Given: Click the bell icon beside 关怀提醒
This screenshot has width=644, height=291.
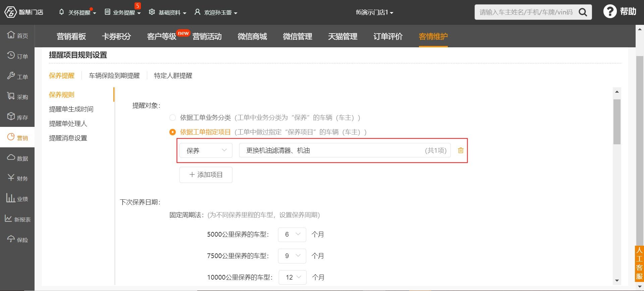Looking at the screenshot, I should [61, 12].
